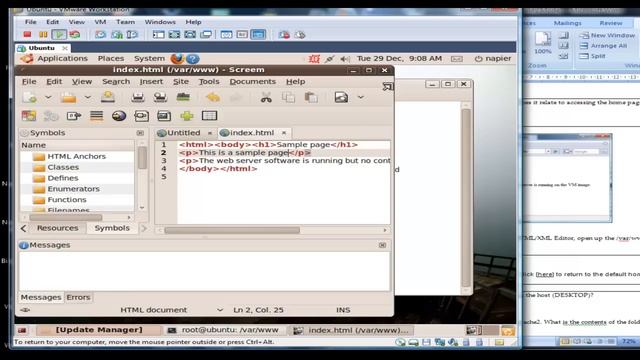Click the show desktop icon on the bottom panel
This screenshot has width=640, height=360.
(x=22, y=330)
